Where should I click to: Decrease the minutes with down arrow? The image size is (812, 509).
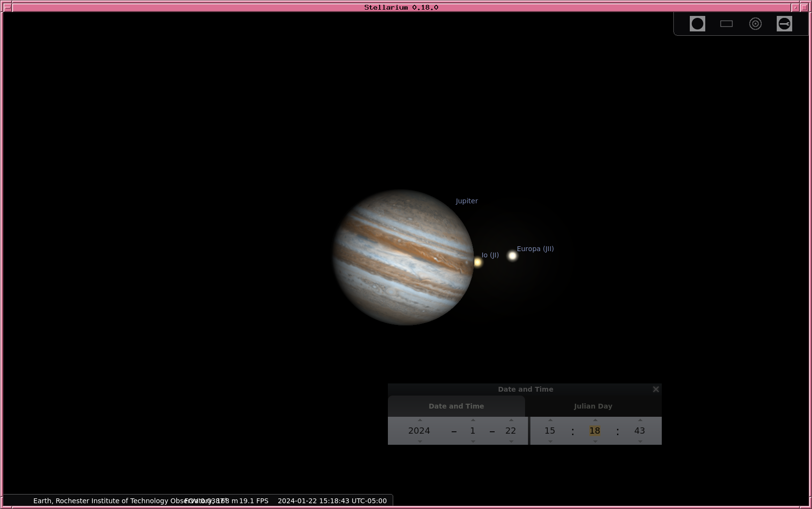[x=595, y=441]
